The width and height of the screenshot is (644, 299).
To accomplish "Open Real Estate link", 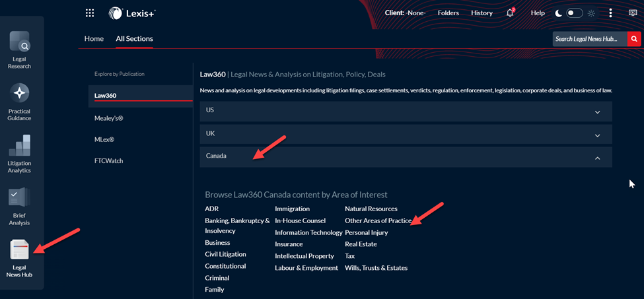I will point(361,244).
